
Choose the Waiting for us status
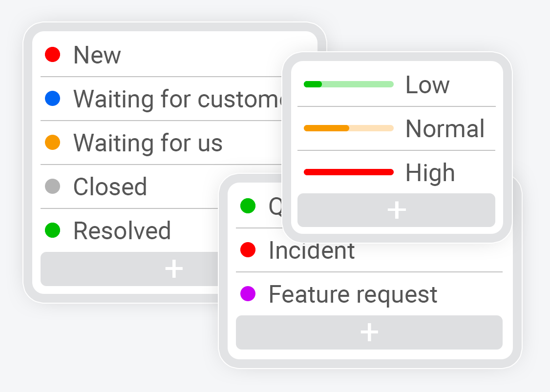pos(148,143)
